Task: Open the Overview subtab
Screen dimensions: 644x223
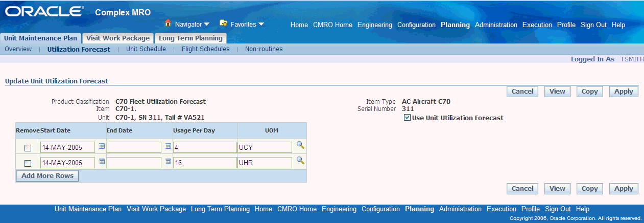Action: tap(18, 50)
